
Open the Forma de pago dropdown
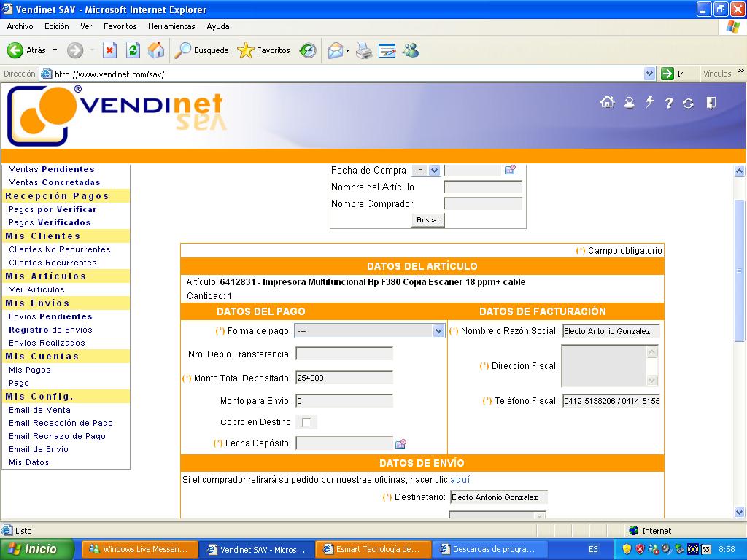(x=370, y=331)
